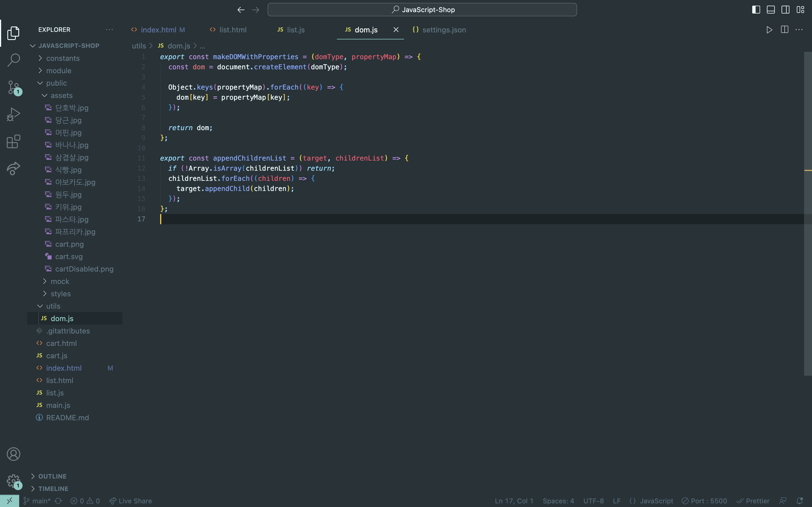The image size is (812, 507).
Task: Toggle the secondary side bar visibility
Action: click(785, 10)
